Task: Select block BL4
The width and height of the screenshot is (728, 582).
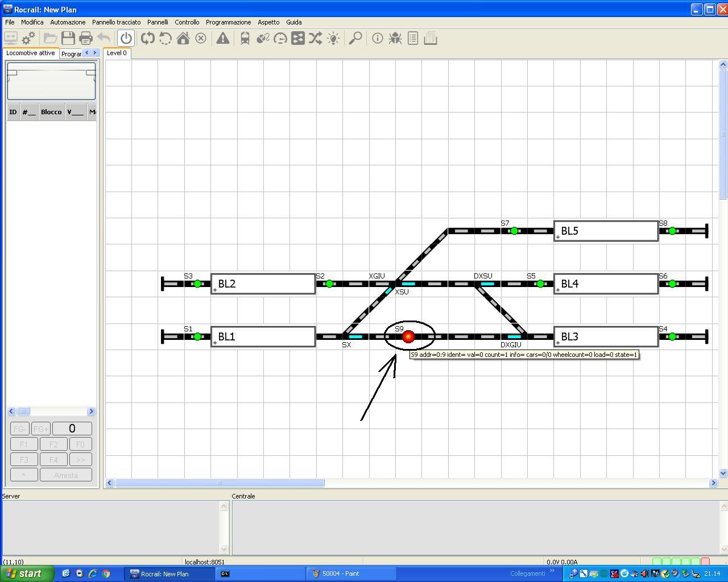Action: [x=606, y=284]
